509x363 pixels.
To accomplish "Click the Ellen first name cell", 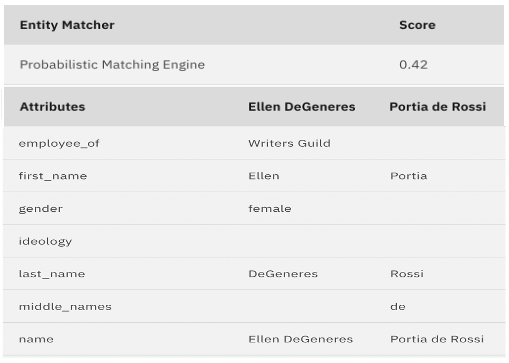I will pos(264,176).
